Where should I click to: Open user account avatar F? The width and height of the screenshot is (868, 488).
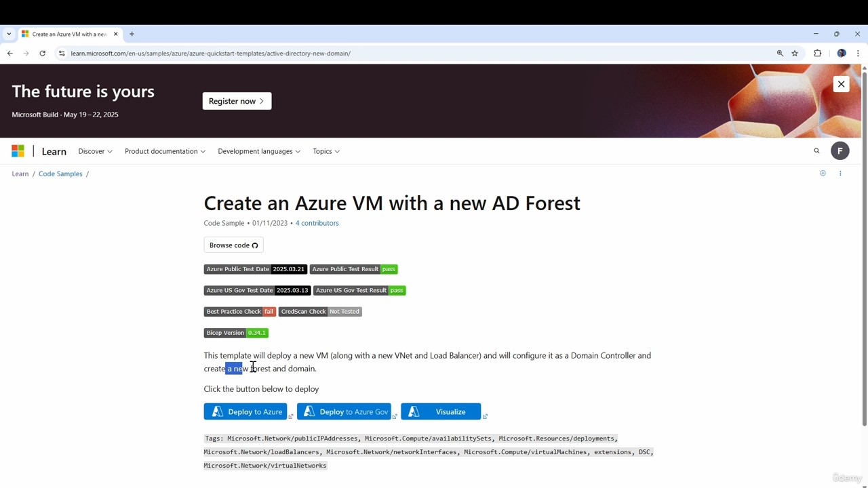coord(840,151)
